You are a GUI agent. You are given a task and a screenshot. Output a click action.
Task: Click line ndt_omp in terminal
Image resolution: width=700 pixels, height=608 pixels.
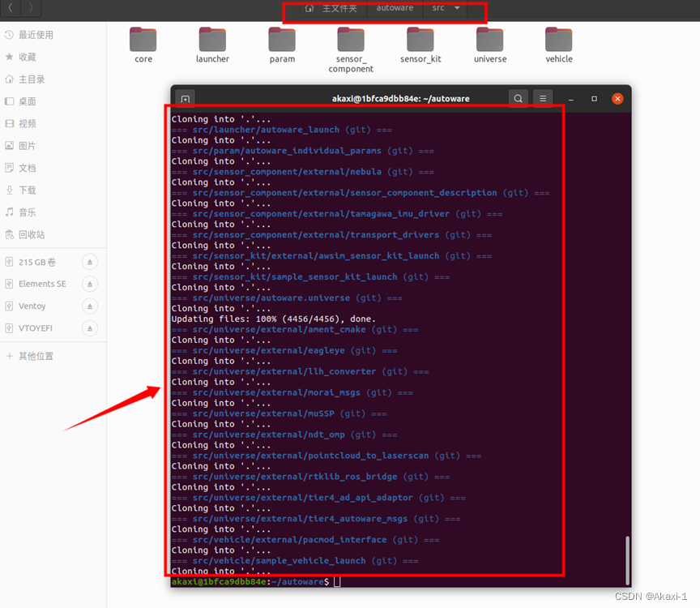(284, 435)
